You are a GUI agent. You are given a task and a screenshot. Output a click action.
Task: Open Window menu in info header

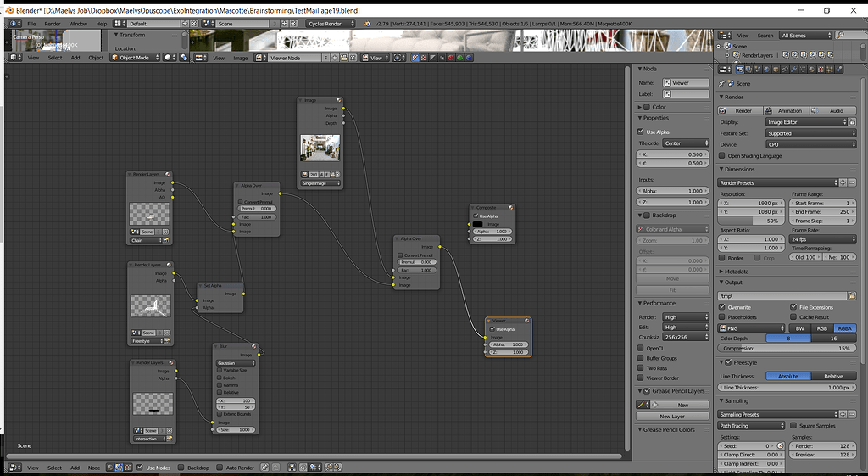point(78,24)
